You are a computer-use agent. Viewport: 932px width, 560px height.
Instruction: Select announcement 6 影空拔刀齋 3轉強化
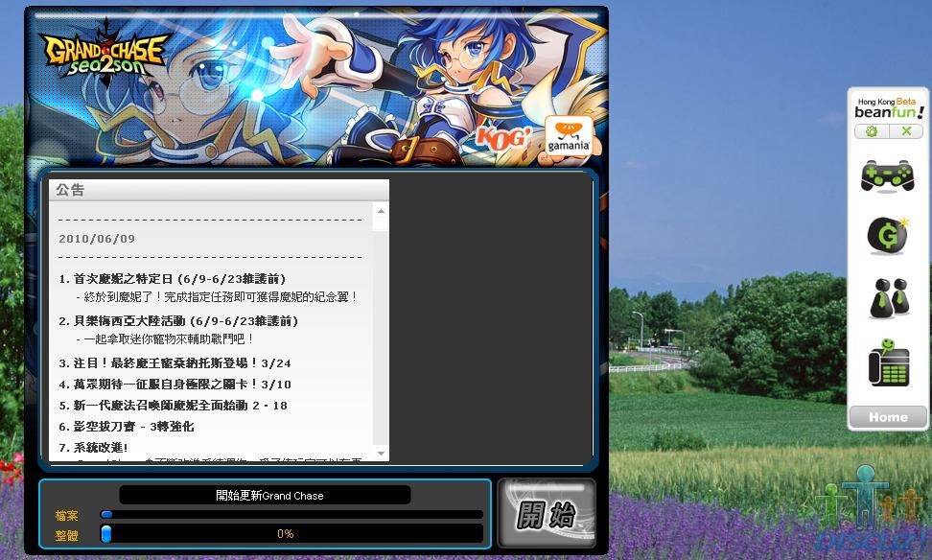(126, 427)
